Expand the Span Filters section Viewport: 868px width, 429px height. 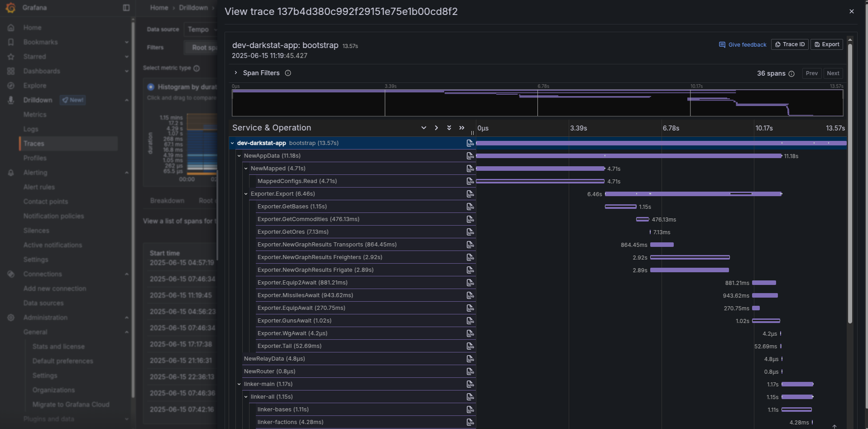tap(236, 73)
